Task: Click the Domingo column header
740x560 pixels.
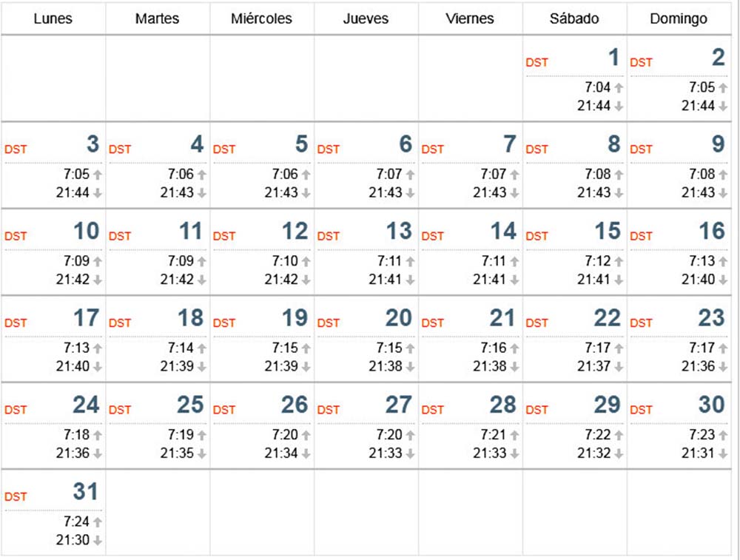Action: coord(678,19)
